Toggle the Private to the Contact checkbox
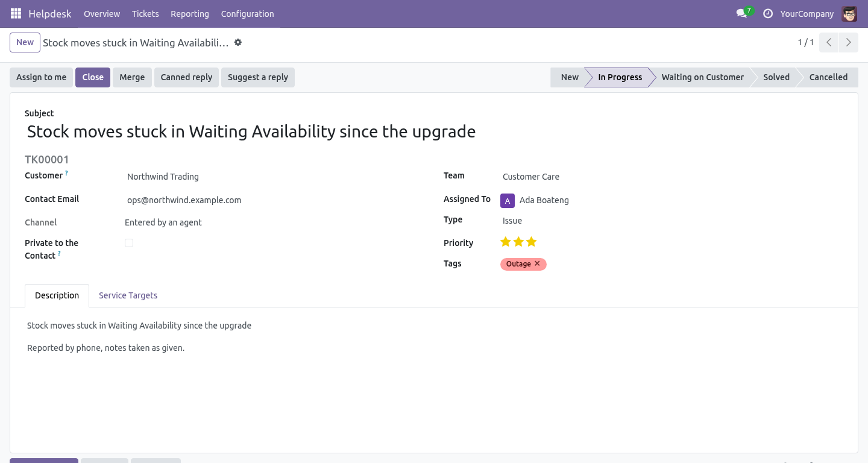868x463 pixels. 129,243
